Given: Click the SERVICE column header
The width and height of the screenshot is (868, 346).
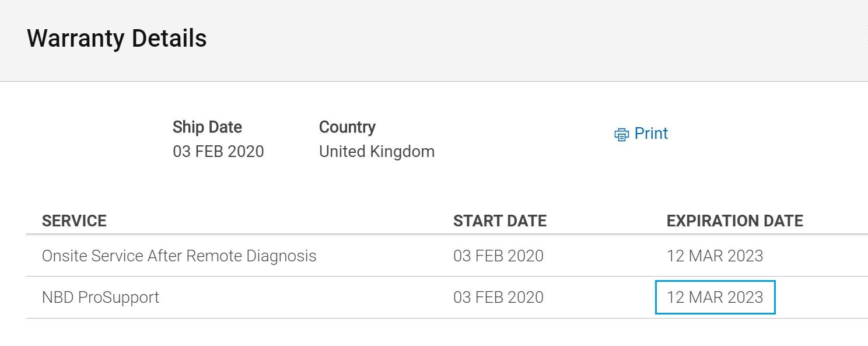Looking at the screenshot, I should tap(74, 221).
